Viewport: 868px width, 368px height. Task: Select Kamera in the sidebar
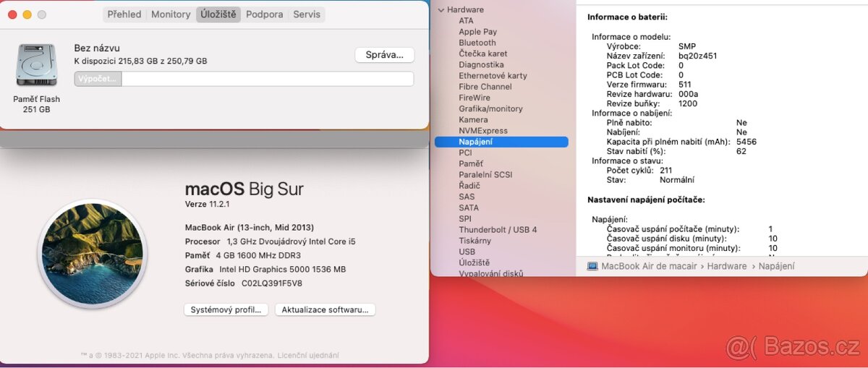pos(473,119)
